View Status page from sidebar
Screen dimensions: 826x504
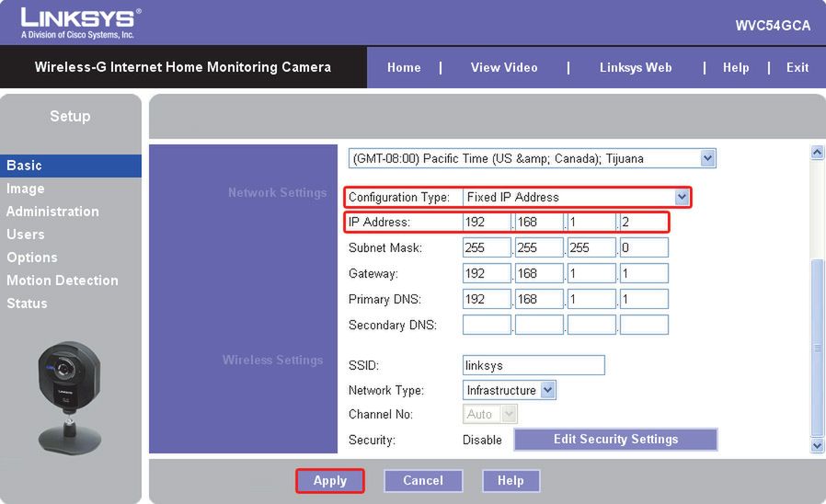click(27, 304)
